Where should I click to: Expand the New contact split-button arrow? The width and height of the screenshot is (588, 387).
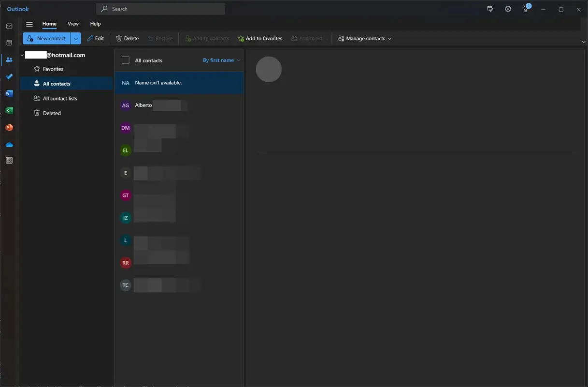click(75, 38)
